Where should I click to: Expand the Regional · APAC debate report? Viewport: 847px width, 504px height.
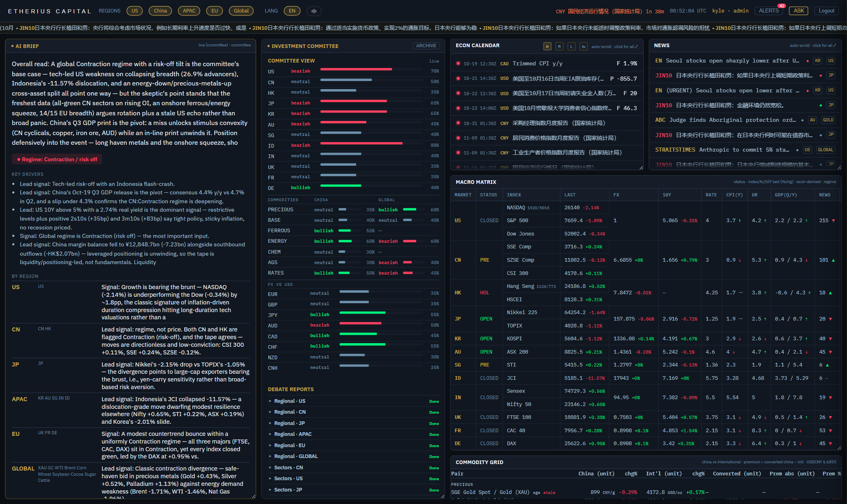coord(354,434)
